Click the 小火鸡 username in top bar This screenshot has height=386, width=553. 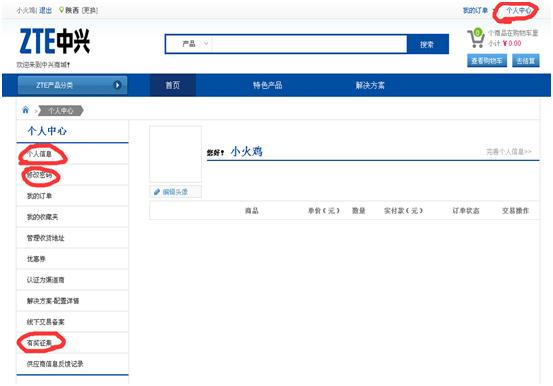pos(26,11)
